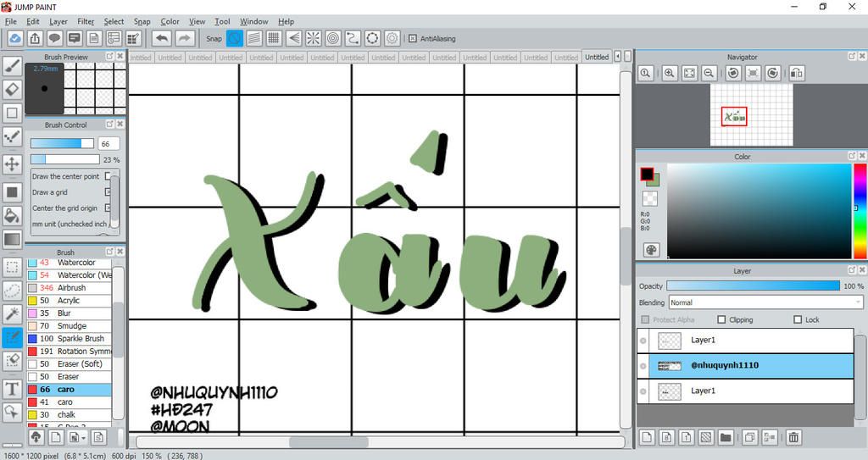This screenshot has width=868, height=460.
Task: Select the Text tool
Action: [x=12, y=389]
